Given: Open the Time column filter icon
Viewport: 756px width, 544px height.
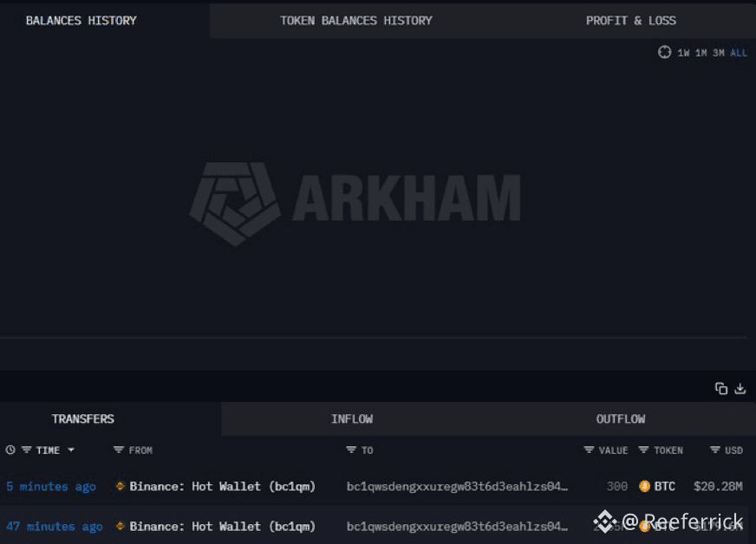Looking at the screenshot, I should point(27,450).
